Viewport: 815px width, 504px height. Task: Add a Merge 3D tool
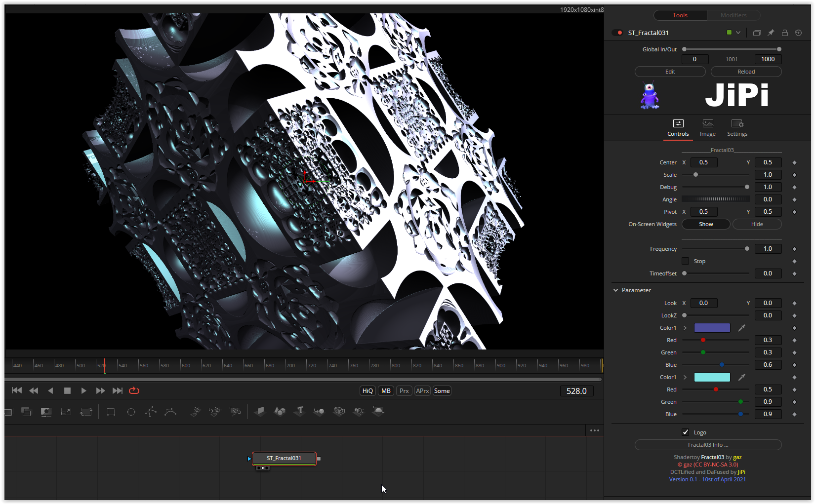[x=319, y=411]
